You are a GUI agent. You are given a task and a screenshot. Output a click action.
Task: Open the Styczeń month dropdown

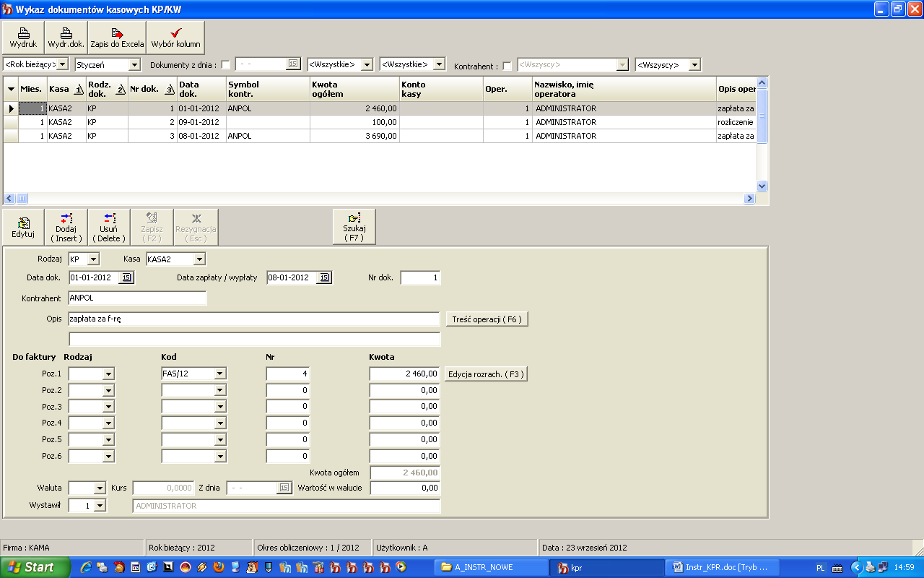tap(134, 64)
